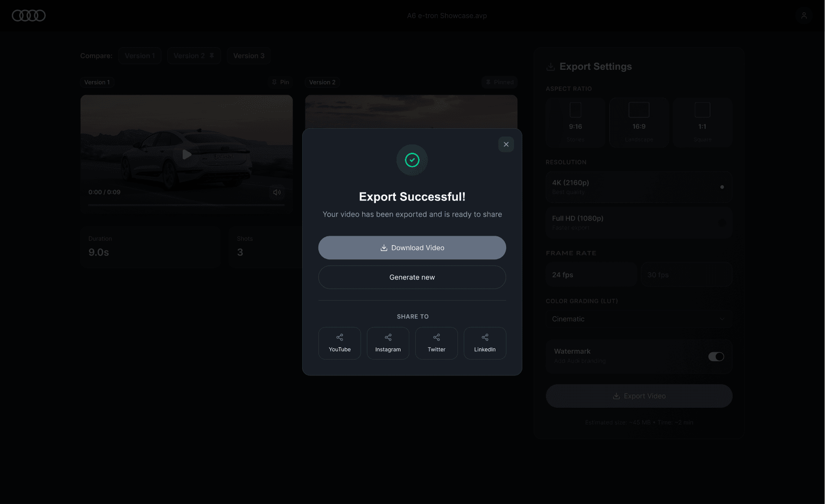This screenshot has width=825, height=504.
Task: Switch to Version 3 compare tab
Action: (249, 56)
